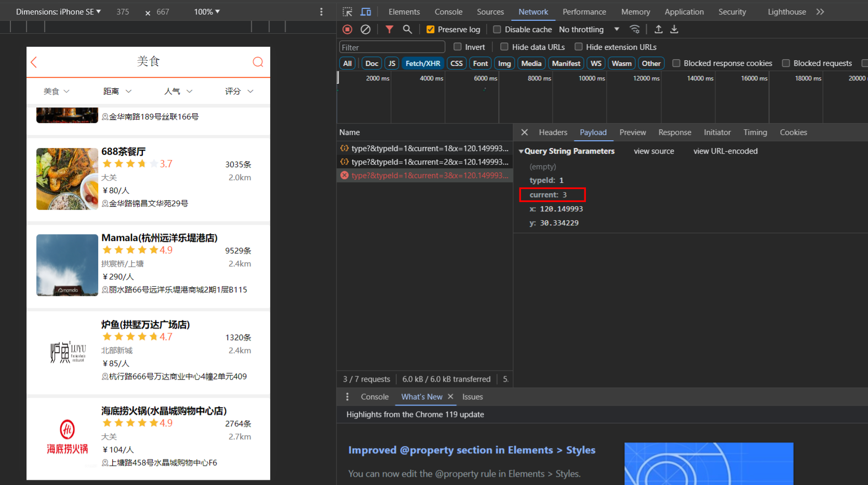Click the Filter input field
The image size is (868, 485).
[x=392, y=47]
